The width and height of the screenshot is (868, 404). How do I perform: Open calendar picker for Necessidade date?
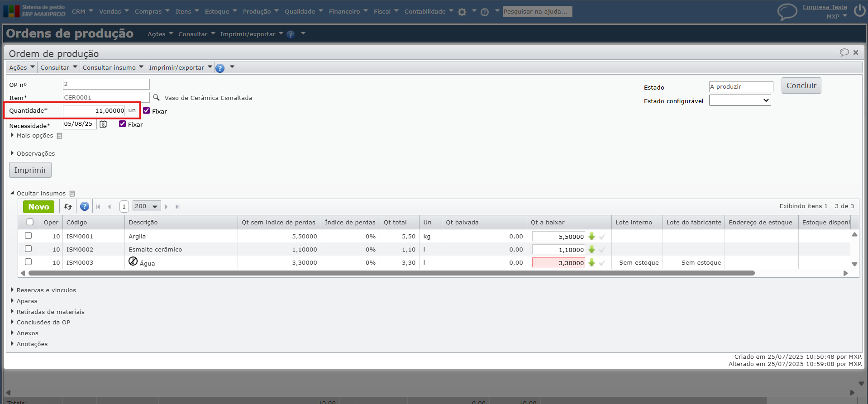(x=103, y=124)
